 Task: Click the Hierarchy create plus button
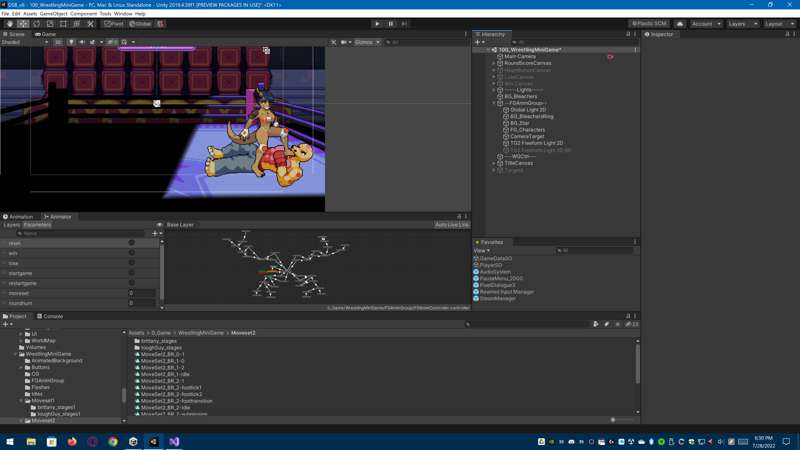tap(480, 42)
